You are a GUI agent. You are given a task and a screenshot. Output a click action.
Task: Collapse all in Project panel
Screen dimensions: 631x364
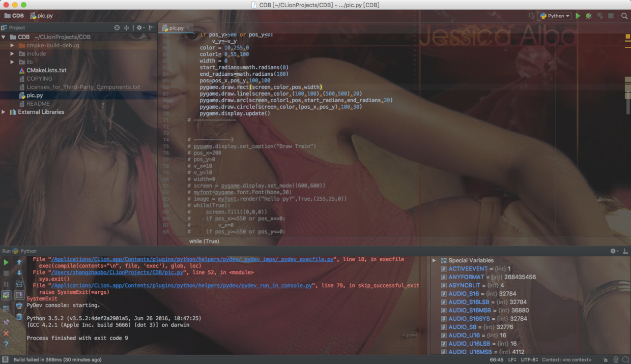(x=126, y=28)
